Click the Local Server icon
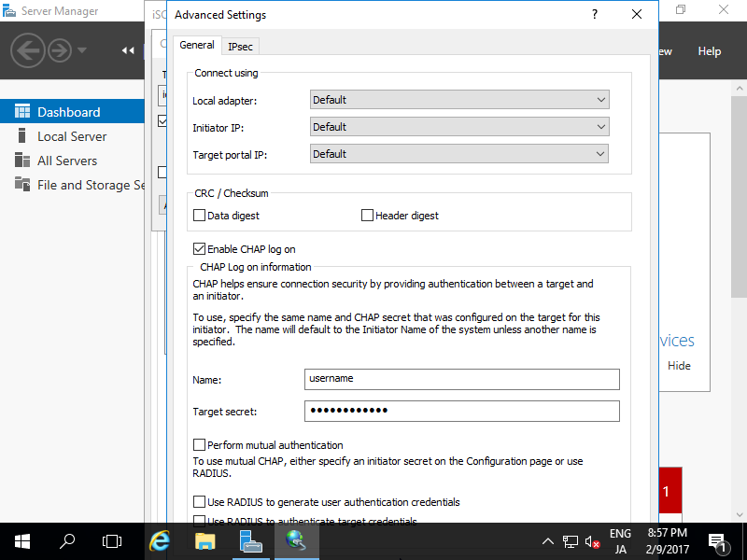The height and width of the screenshot is (560, 747). [x=21, y=135]
